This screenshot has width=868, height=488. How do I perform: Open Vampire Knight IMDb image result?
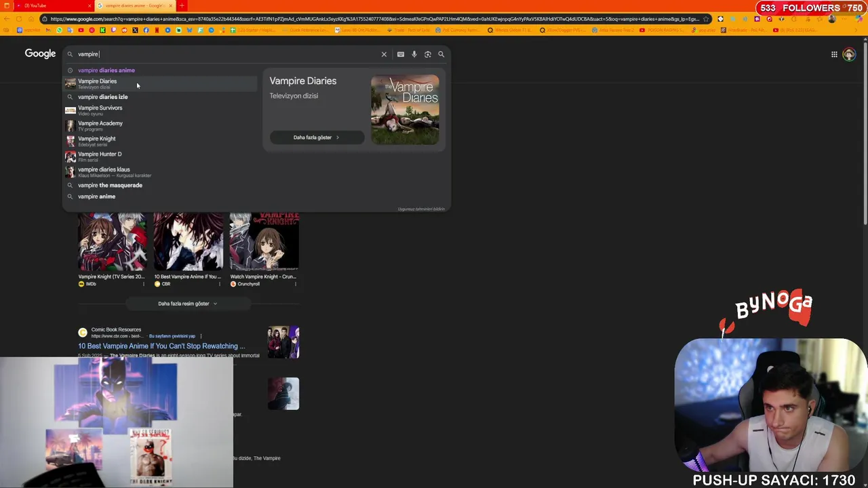pos(111,242)
